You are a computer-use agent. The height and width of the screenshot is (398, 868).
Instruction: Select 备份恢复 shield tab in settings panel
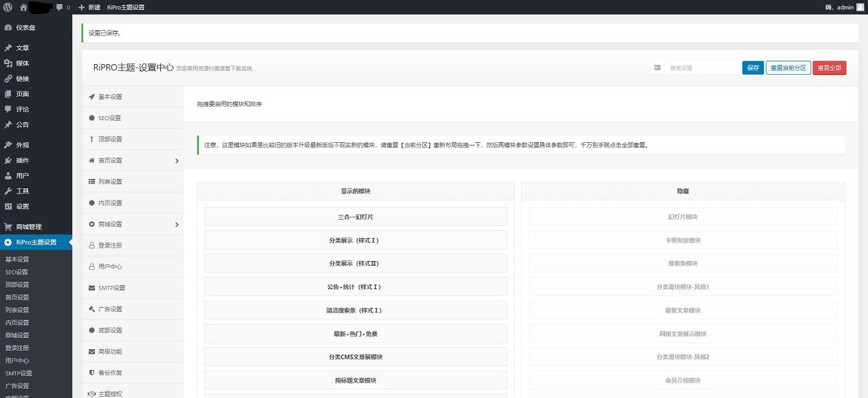click(132, 373)
